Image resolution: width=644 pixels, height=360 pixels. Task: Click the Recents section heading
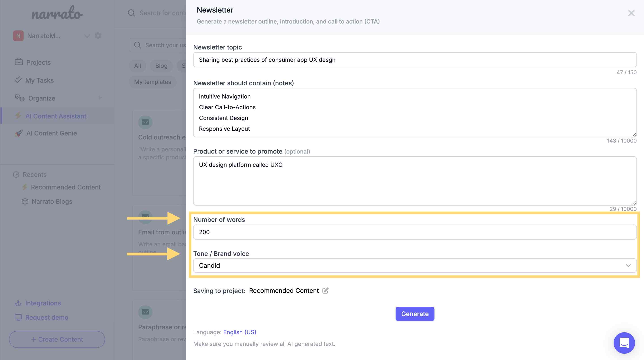tap(34, 174)
